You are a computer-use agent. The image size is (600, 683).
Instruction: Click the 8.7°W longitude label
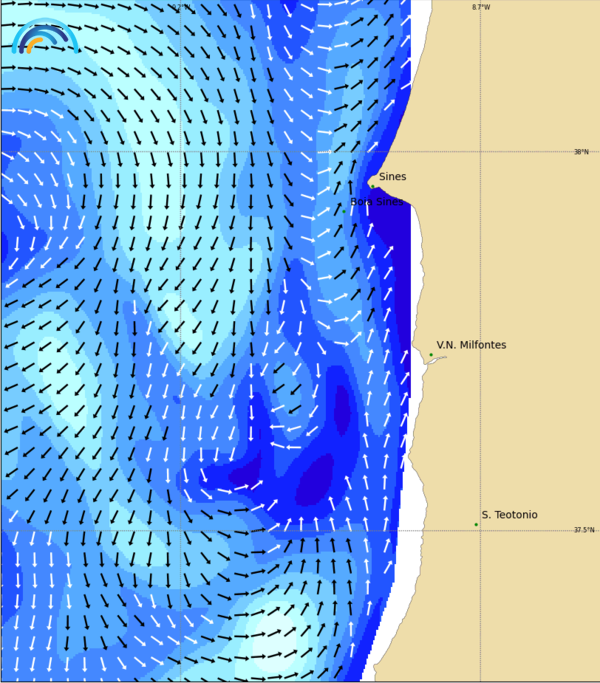pyautogui.click(x=481, y=7)
